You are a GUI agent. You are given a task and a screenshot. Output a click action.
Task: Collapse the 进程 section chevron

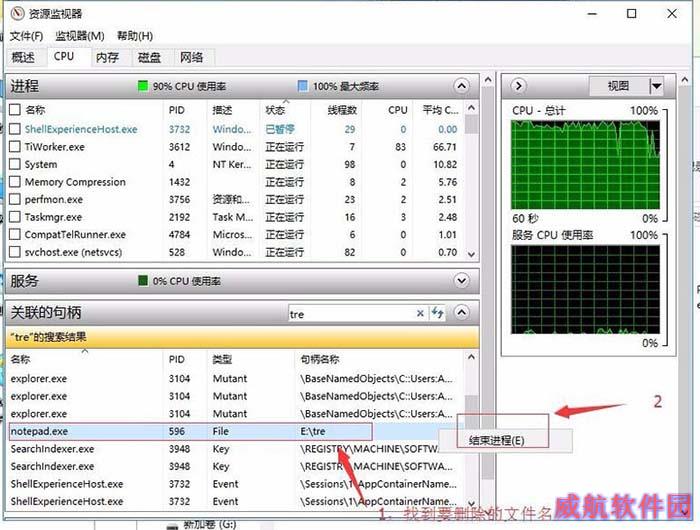point(462,86)
